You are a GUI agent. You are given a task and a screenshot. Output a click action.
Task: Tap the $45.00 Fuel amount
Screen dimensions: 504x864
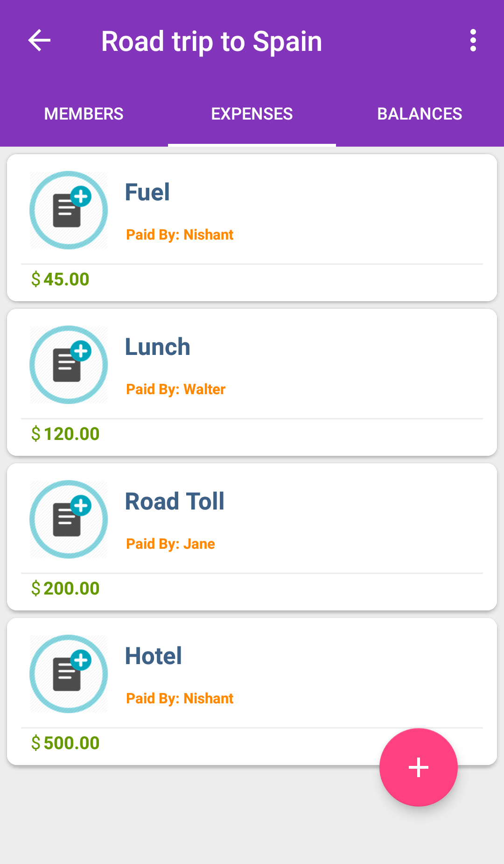[60, 279]
